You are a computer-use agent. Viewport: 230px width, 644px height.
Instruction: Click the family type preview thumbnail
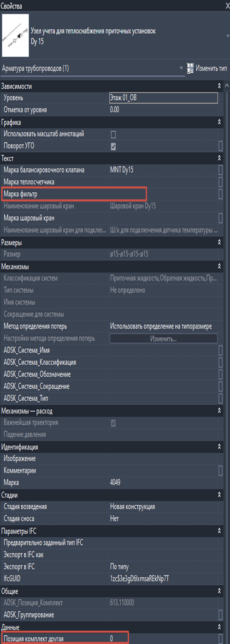[x=15, y=36]
